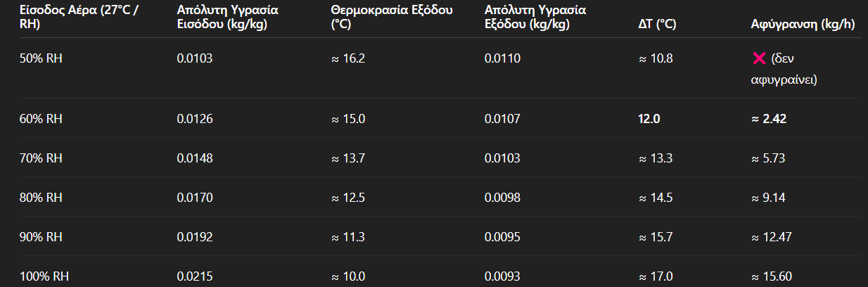
Task: Click the inlet humidity value 0.0148
Action: (194, 158)
